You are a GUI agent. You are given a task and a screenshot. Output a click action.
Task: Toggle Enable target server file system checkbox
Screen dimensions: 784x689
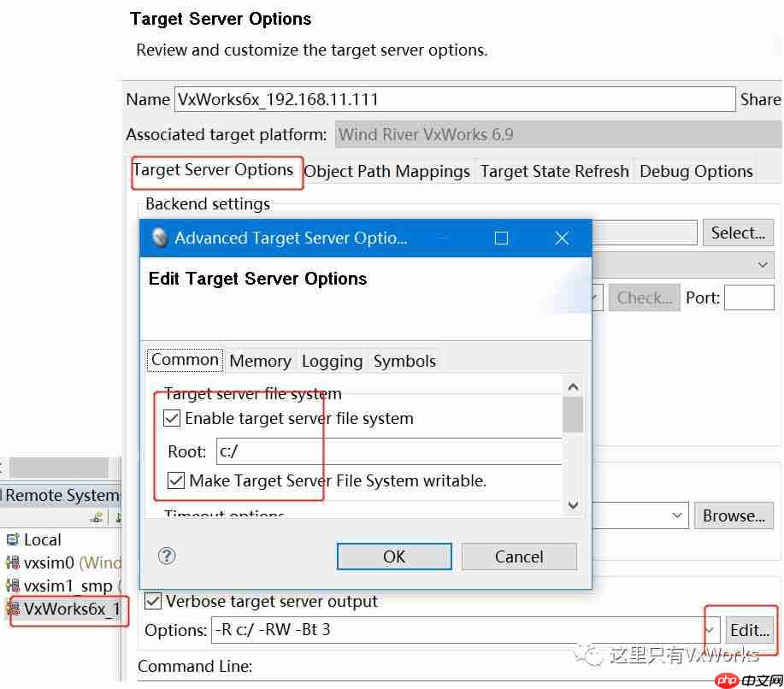coord(172,418)
